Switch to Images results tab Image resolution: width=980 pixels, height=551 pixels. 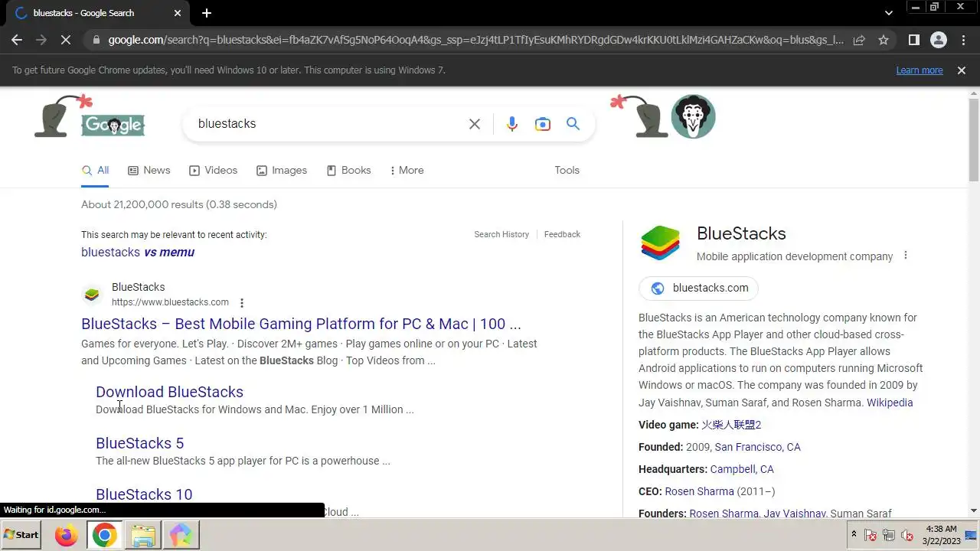[x=282, y=170]
